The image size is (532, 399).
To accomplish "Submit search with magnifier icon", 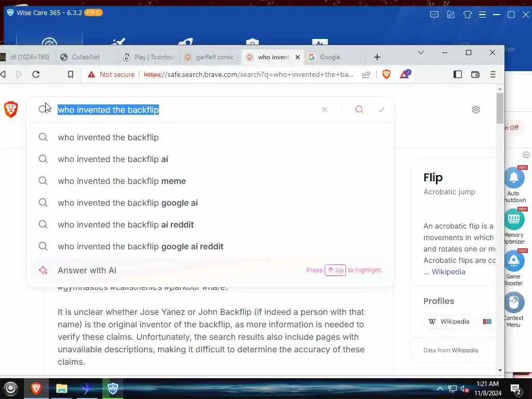I will click(360, 110).
